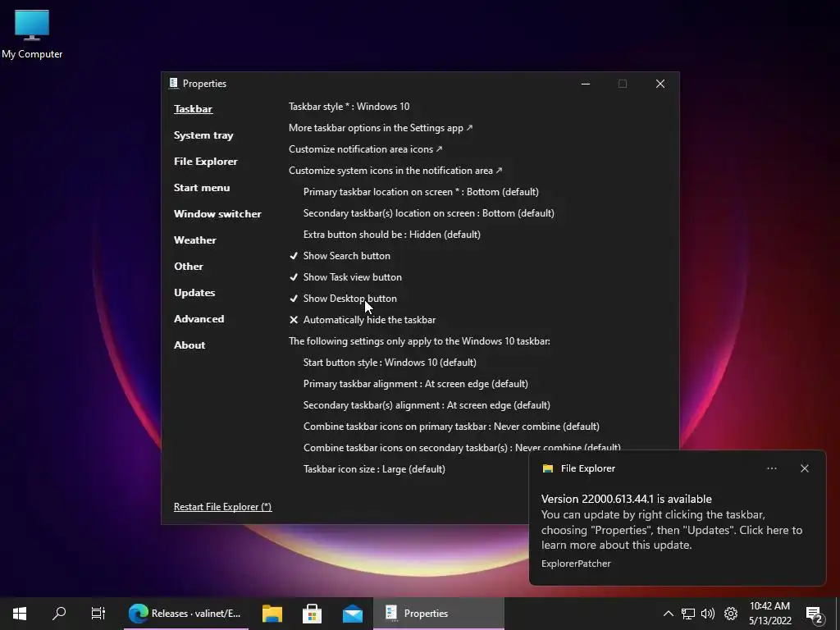Click the network tray icon
This screenshot has height=630, width=840.
coord(688,614)
